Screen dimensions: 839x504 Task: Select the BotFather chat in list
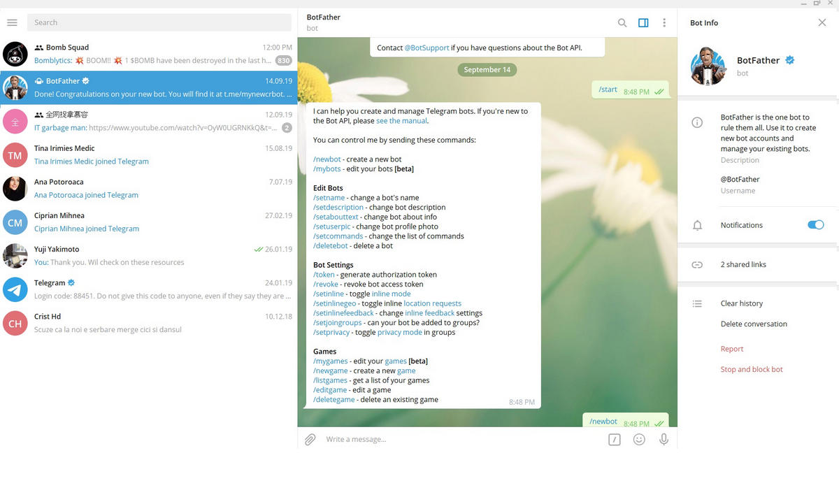point(148,87)
